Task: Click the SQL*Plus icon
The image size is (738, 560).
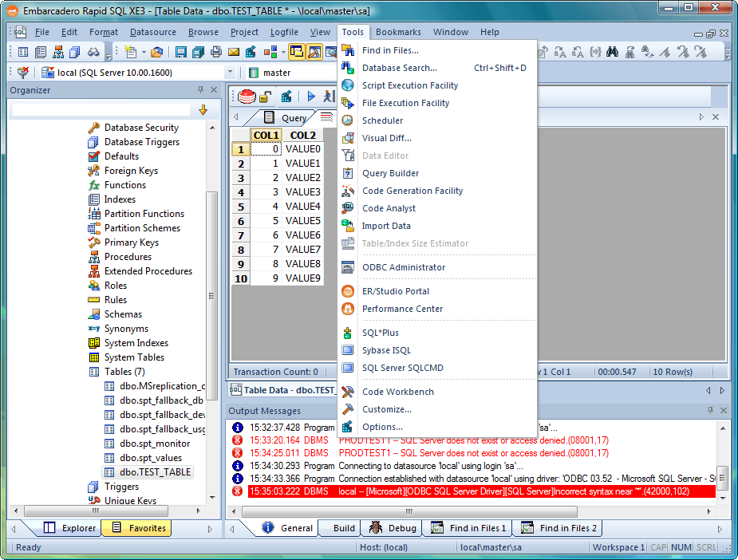Action: [348, 333]
